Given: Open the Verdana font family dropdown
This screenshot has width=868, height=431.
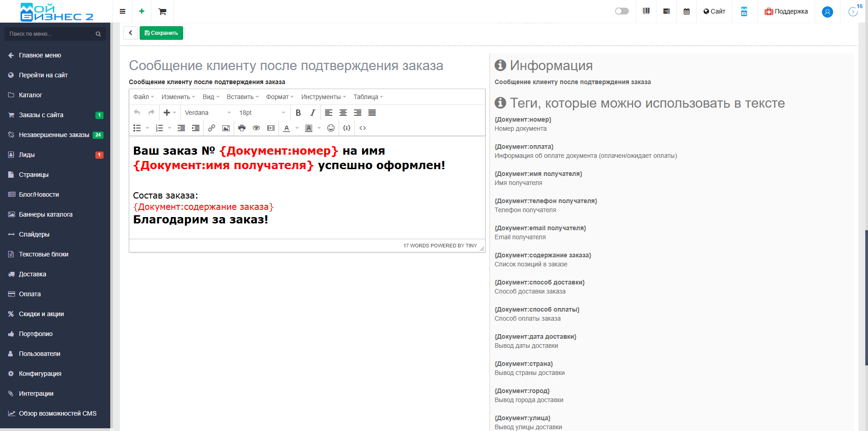Looking at the screenshot, I should [x=208, y=113].
